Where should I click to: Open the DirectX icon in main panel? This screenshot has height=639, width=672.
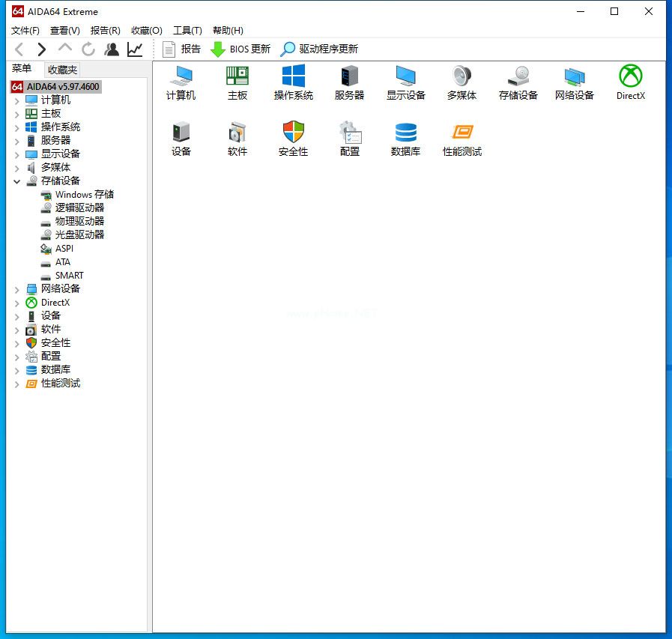coord(630,82)
